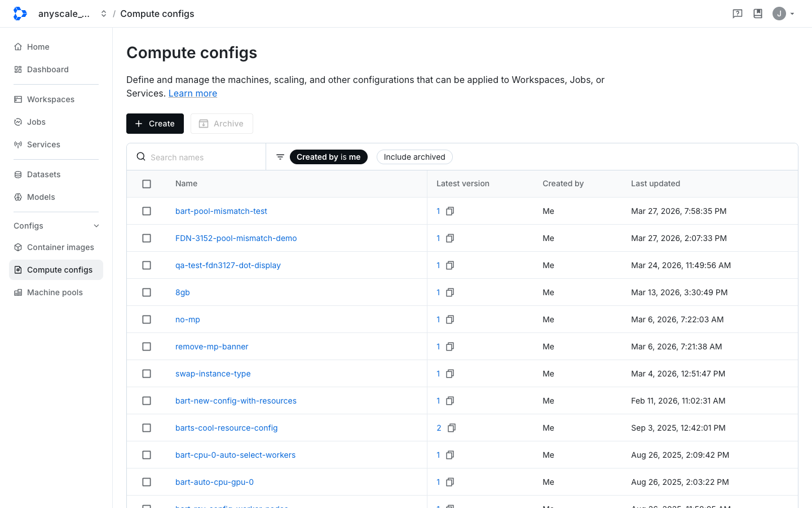Click the Create button
Image resolution: width=812 pixels, height=508 pixels.
[x=155, y=124]
